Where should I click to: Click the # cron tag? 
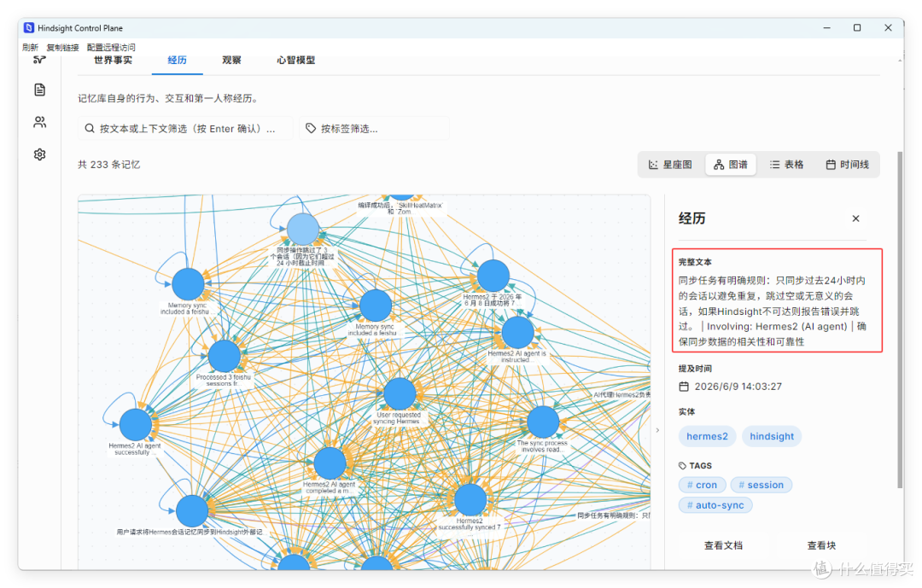click(x=702, y=485)
